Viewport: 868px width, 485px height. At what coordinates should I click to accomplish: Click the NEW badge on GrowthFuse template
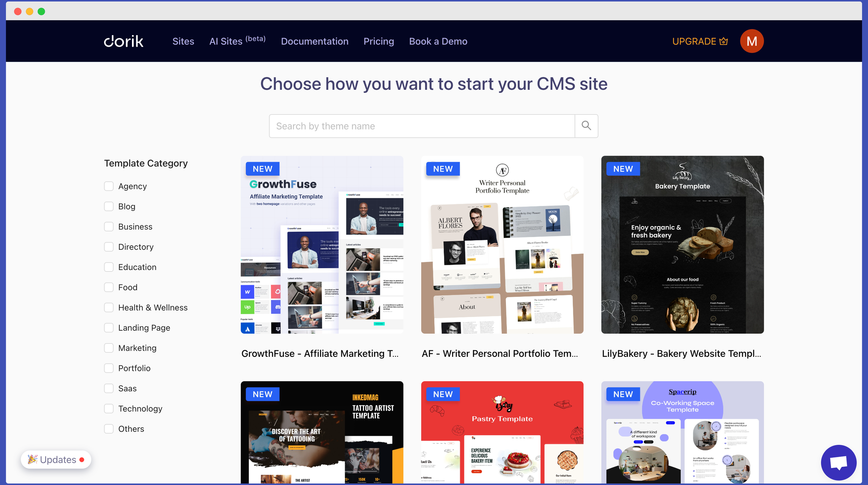coord(262,168)
